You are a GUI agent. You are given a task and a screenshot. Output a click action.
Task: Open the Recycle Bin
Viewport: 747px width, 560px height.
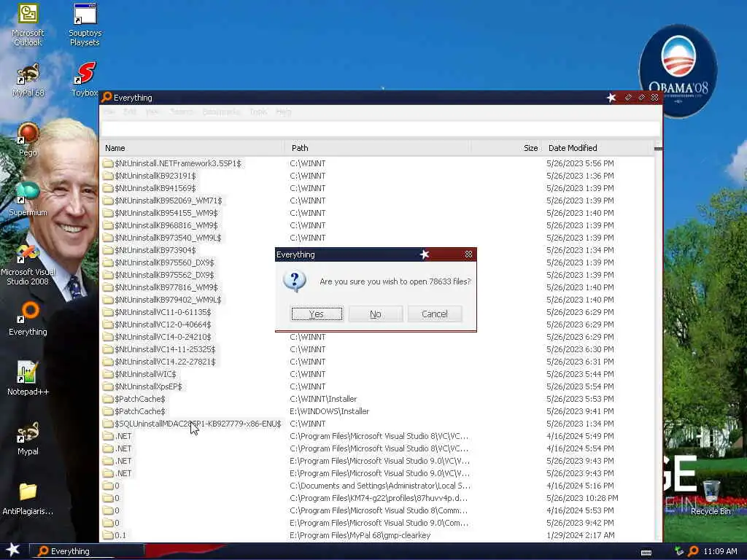point(711,497)
